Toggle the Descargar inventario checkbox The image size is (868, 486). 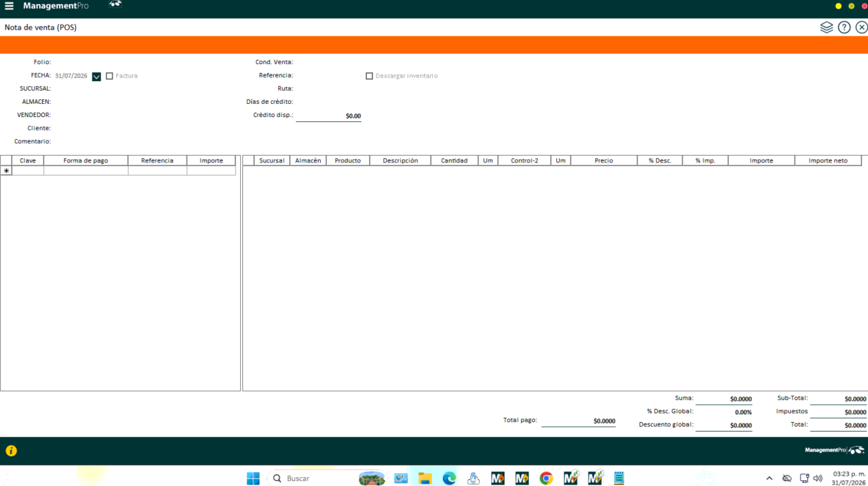coord(369,76)
